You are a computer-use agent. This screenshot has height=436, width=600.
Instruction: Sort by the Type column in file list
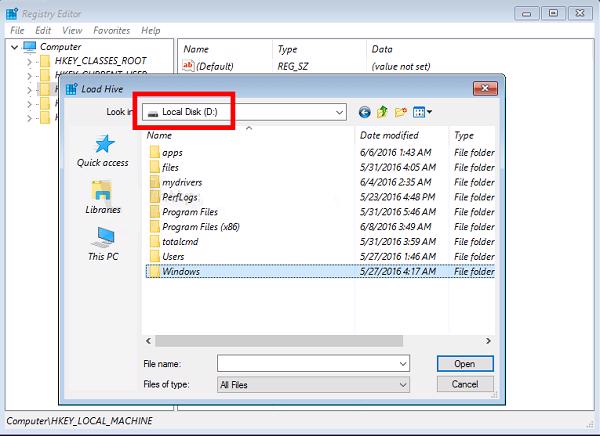pos(472,135)
